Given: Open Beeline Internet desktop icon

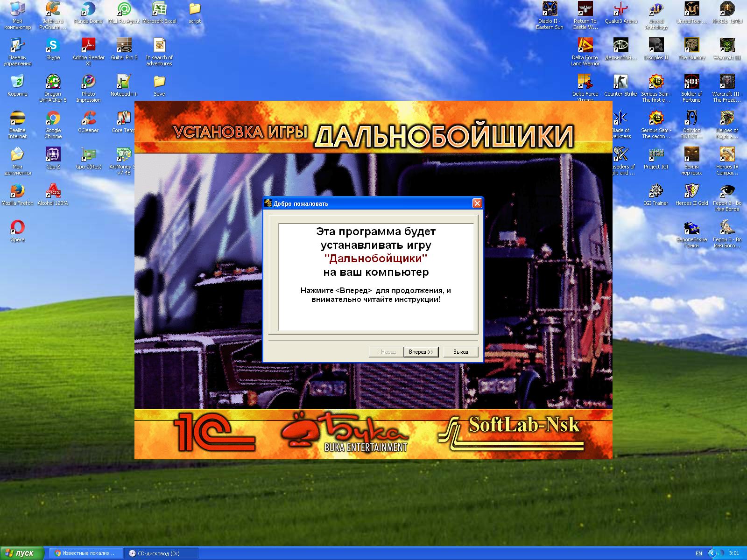Looking at the screenshot, I should (x=17, y=125).
